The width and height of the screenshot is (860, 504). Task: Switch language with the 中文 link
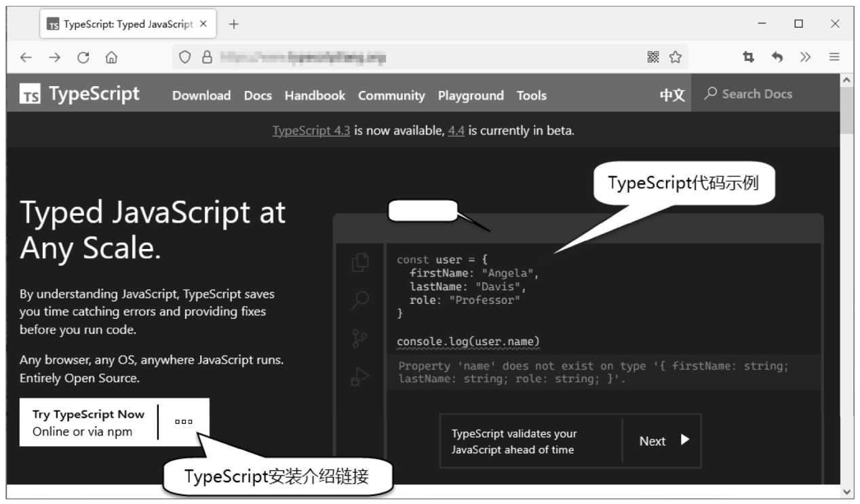pyautogui.click(x=672, y=95)
